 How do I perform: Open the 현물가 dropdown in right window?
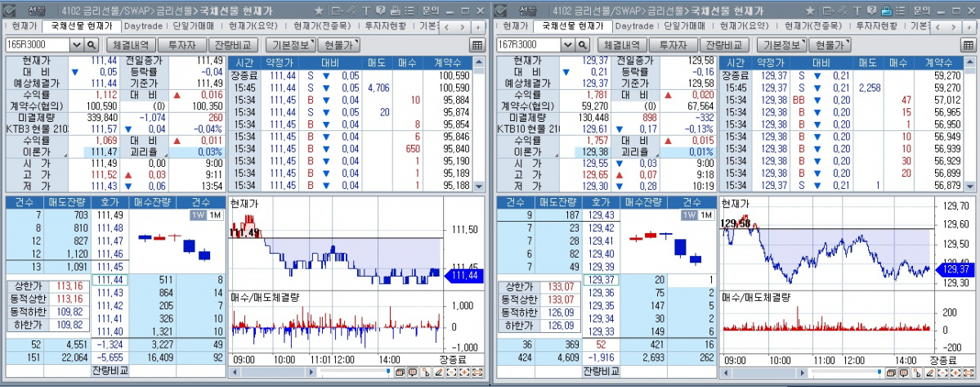pos(830,45)
